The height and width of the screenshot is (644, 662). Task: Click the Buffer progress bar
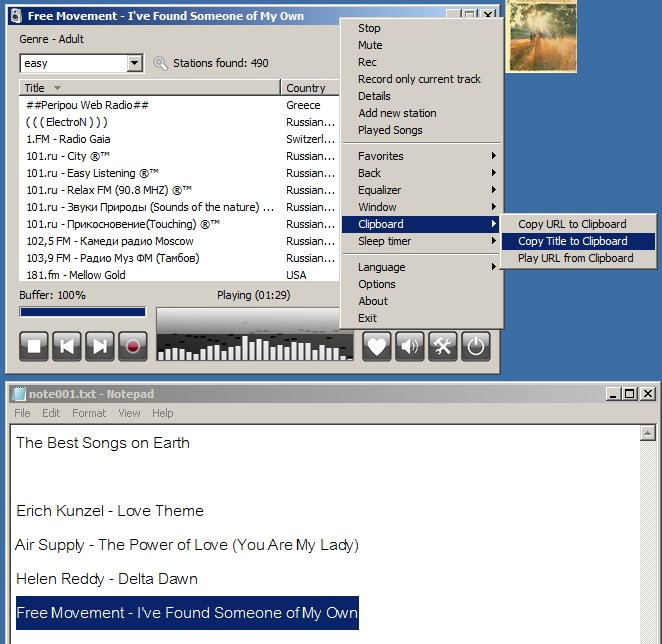(x=83, y=312)
